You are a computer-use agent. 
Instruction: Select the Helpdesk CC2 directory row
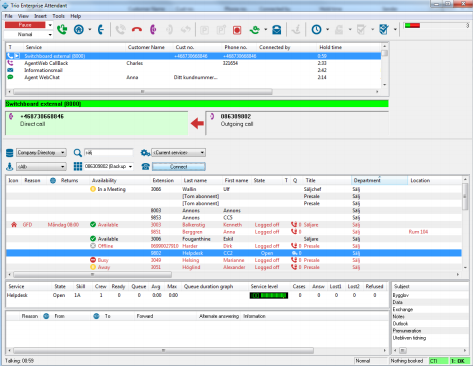point(234,253)
